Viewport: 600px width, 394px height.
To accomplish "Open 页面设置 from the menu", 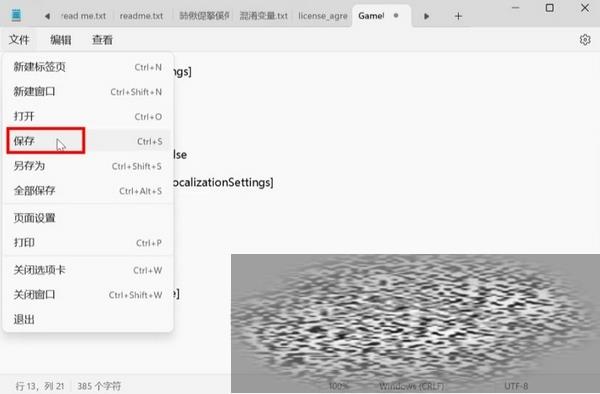I will (x=88, y=218).
